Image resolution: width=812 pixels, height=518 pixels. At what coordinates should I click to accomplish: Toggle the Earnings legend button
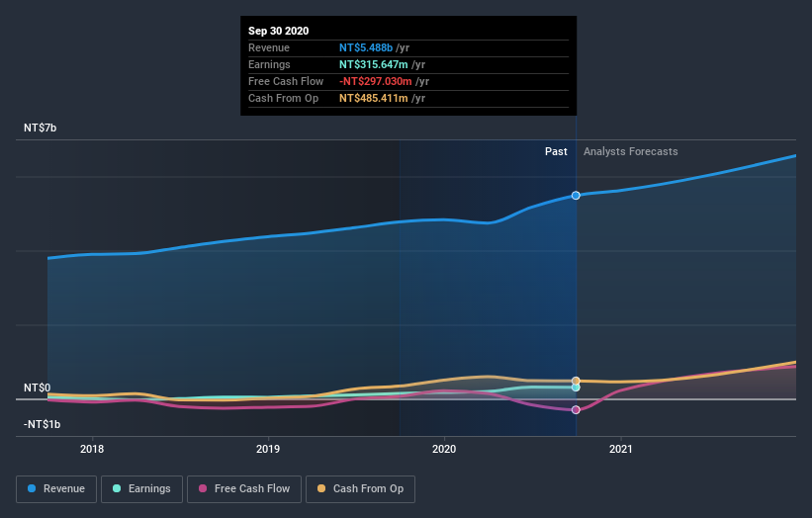[x=141, y=489]
